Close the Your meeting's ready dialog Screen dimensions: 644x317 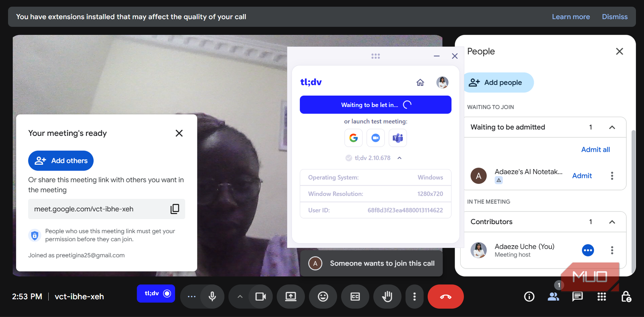(x=179, y=133)
